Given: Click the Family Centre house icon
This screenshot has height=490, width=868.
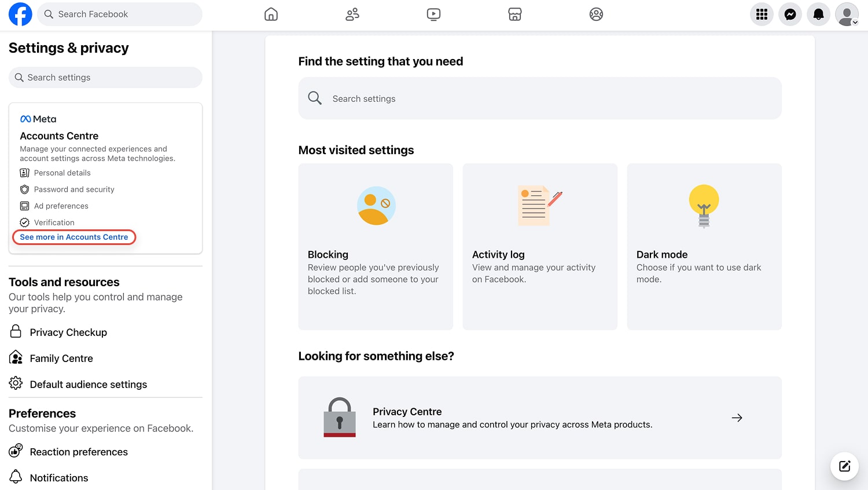Looking at the screenshot, I should pos(16,357).
